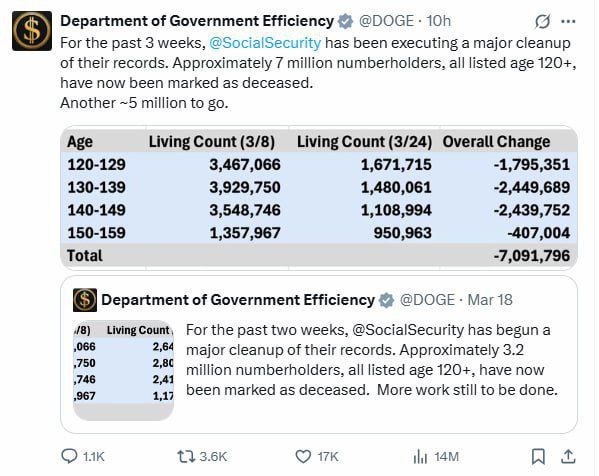View post analytics (14M views) icon
This screenshot has height=476, width=599.
tap(420, 456)
